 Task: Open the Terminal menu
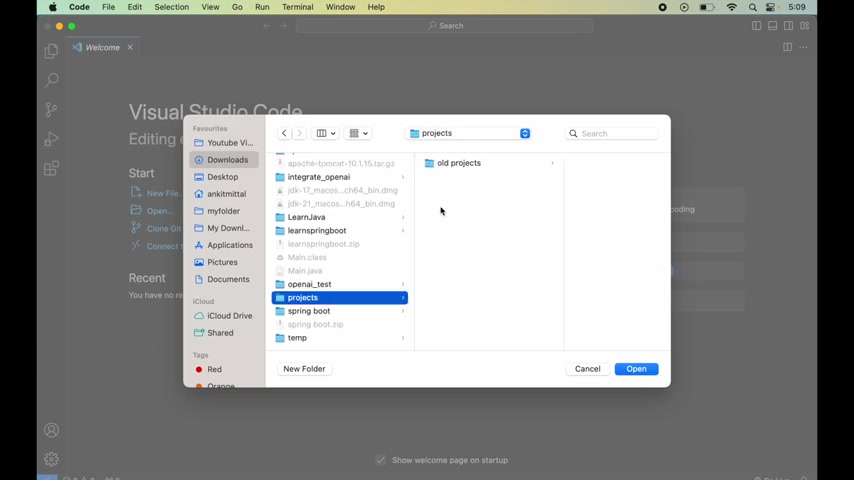[x=297, y=7]
